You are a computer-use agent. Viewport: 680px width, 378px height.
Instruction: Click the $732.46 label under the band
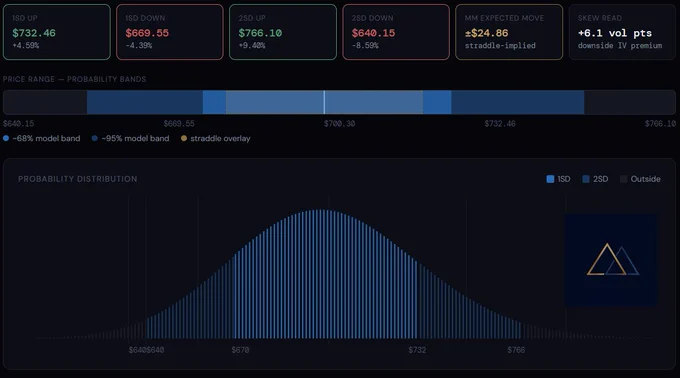tap(500, 124)
